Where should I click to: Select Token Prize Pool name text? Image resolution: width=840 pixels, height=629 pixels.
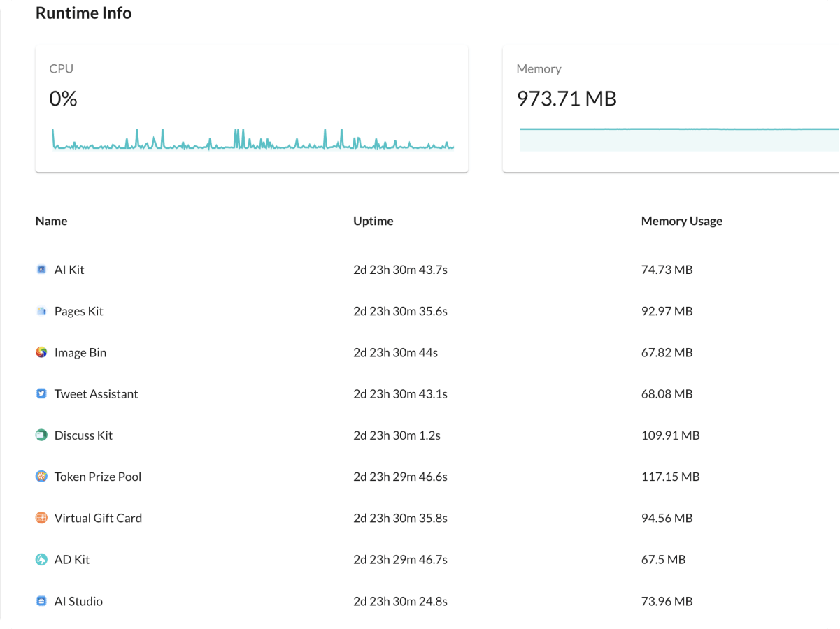98,477
